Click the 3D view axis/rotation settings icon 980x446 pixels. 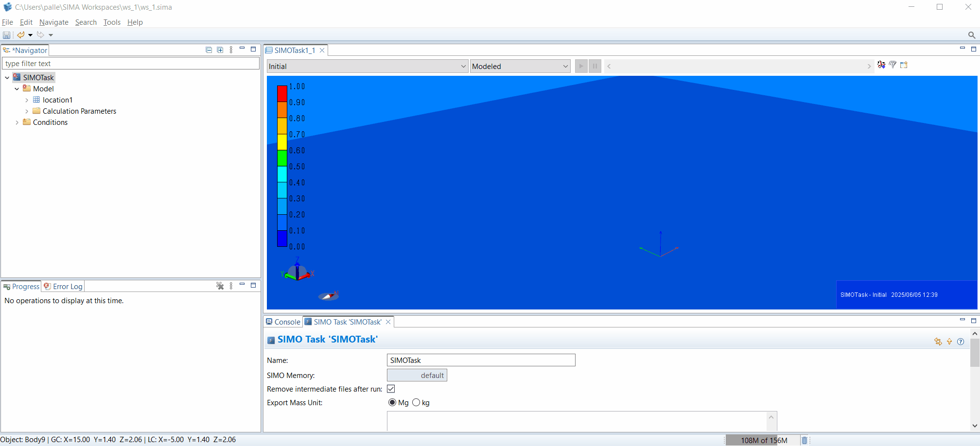(881, 65)
